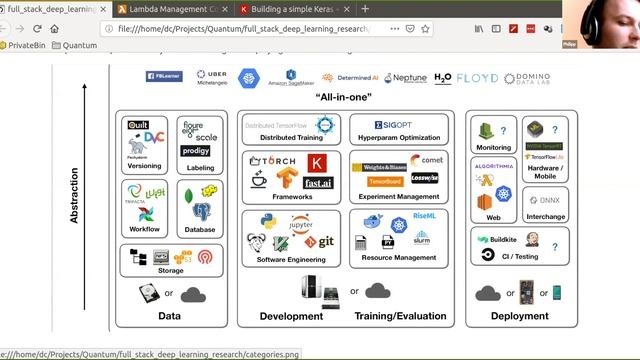Click the red slash extension icon

(513, 29)
